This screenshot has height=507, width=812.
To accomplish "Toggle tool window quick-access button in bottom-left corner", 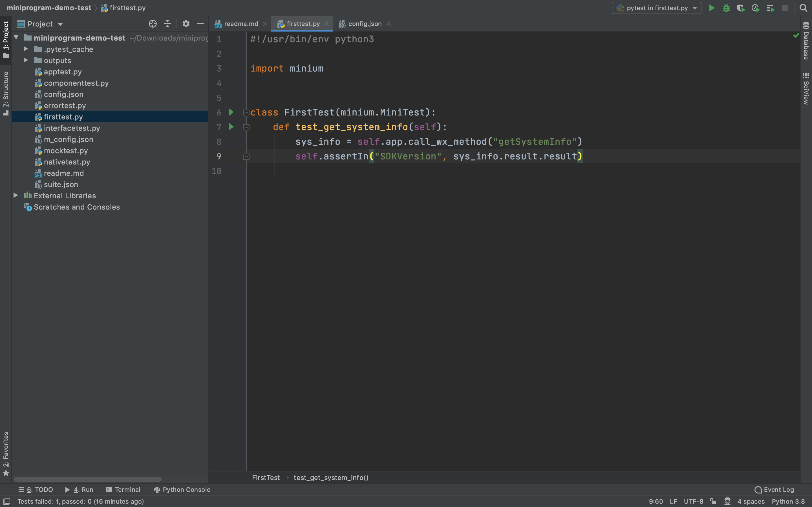I will [6, 501].
